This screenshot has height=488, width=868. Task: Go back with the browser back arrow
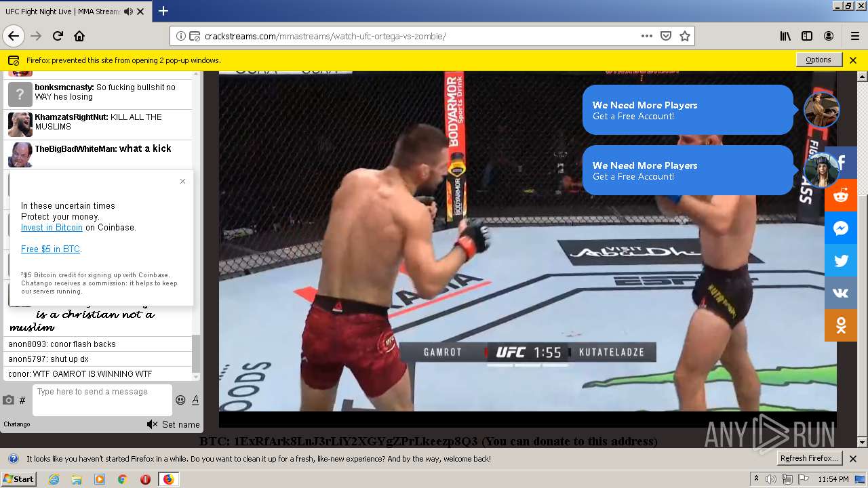(x=14, y=36)
